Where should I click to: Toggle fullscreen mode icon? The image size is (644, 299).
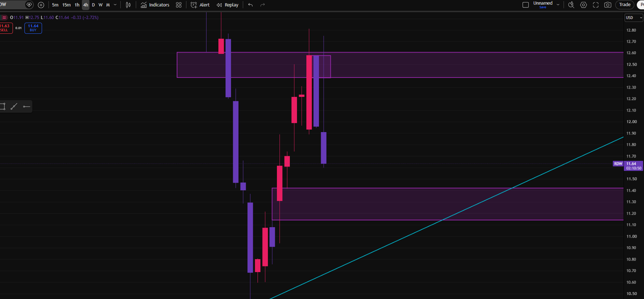click(595, 5)
